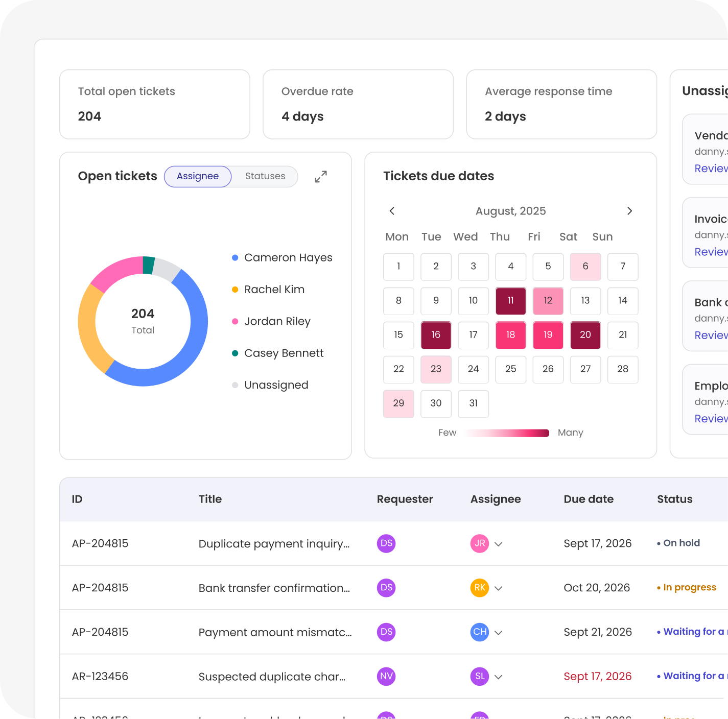Sort by Title column header
Image resolution: width=728 pixels, height=719 pixels.
[x=210, y=499]
